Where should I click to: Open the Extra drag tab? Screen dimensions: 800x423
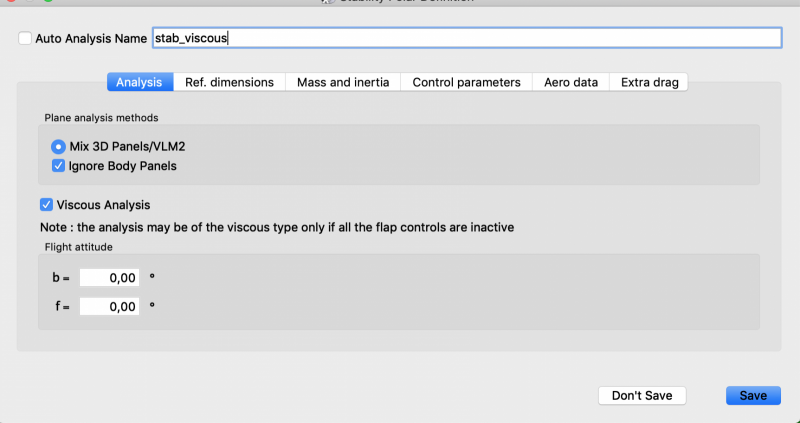click(x=649, y=82)
